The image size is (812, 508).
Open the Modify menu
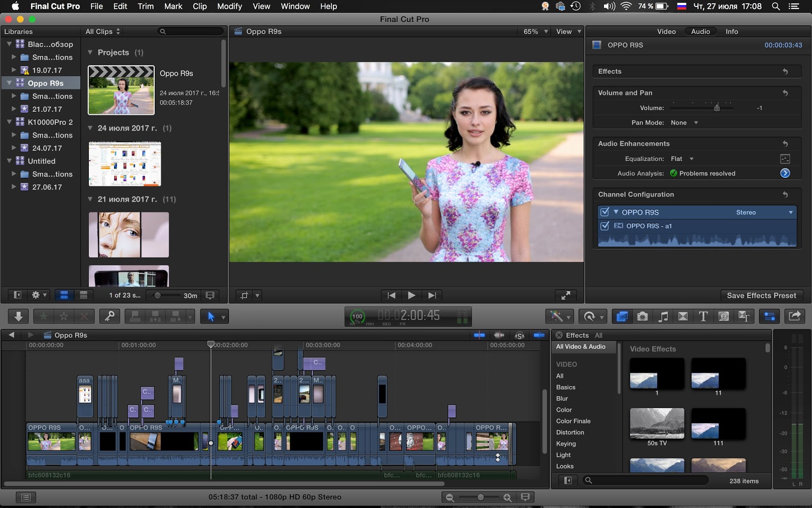(229, 6)
